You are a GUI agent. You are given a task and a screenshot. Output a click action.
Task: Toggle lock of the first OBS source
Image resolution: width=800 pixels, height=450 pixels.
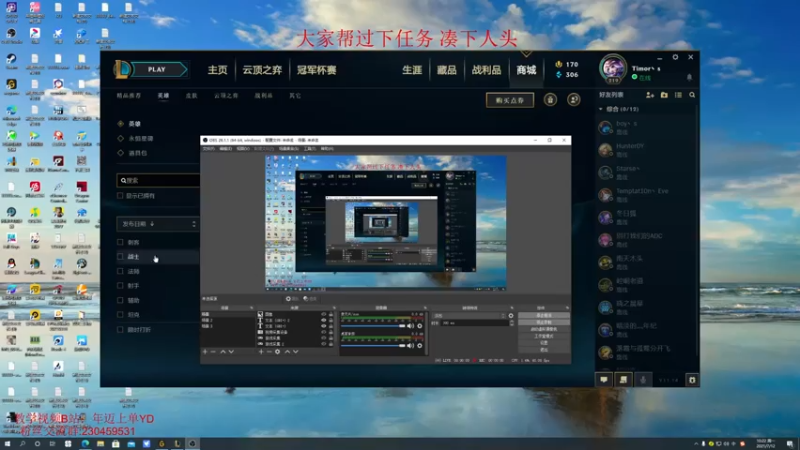(x=331, y=314)
